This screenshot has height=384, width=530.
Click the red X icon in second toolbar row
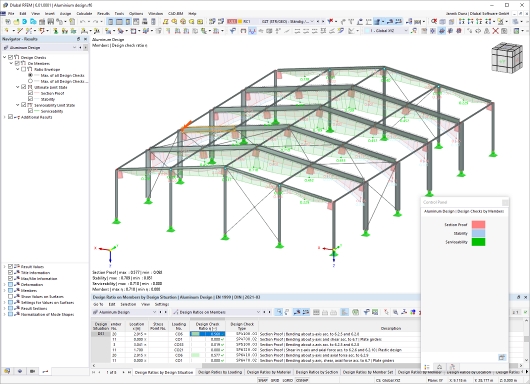coord(495,31)
